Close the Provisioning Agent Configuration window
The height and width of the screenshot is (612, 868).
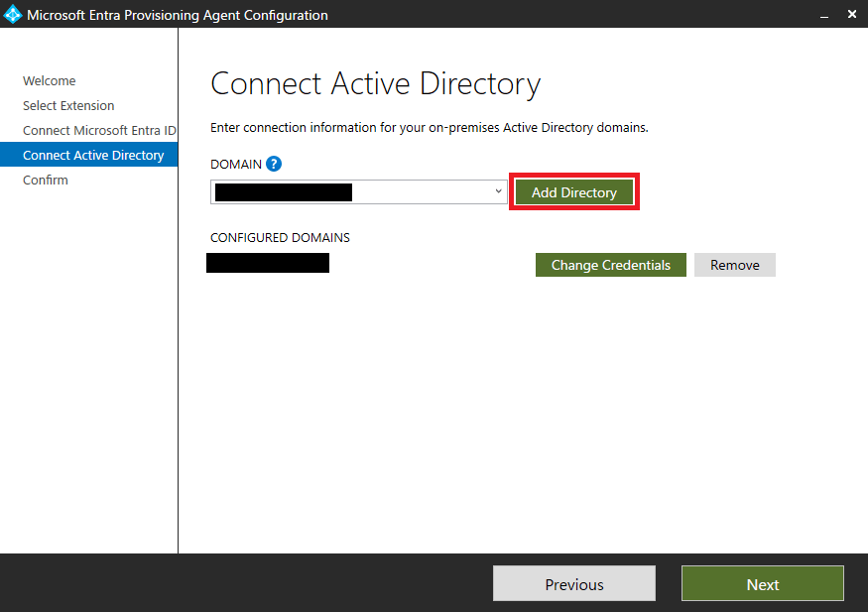[852, 15]
